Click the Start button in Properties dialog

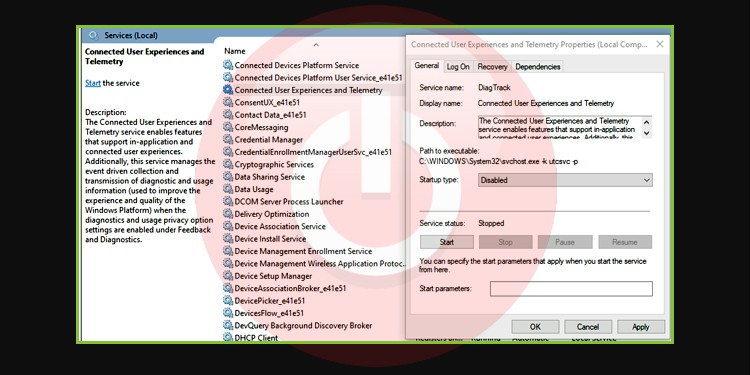(x=447, y=242)
